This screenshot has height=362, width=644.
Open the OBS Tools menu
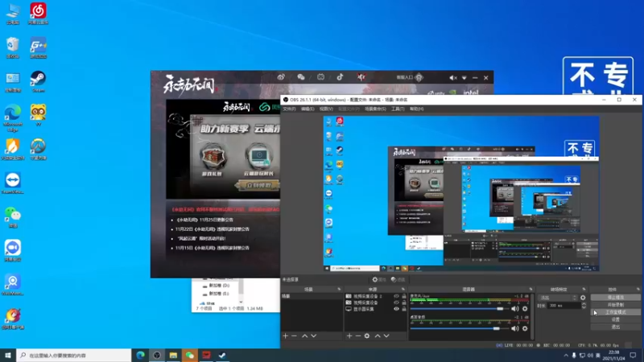coord(398,109)
